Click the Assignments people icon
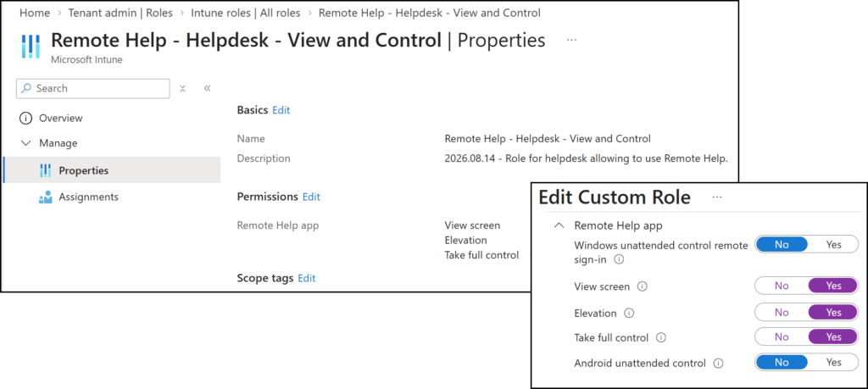Screen dimensions: 868x389 (x=46, y=197)
